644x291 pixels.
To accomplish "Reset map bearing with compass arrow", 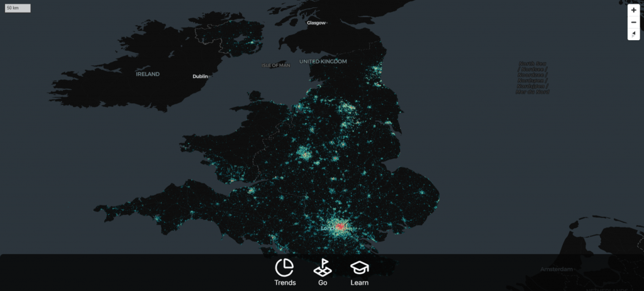I will [633, 34].
